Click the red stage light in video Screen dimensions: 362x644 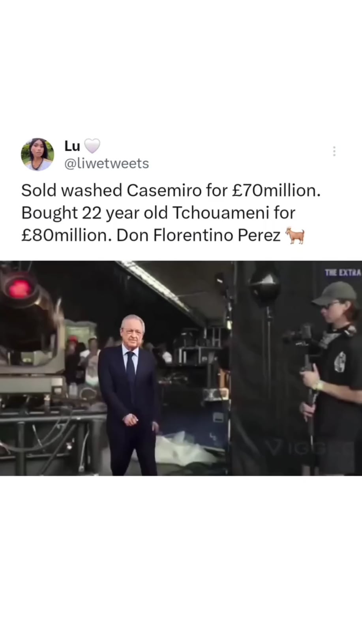click(17, 288)
